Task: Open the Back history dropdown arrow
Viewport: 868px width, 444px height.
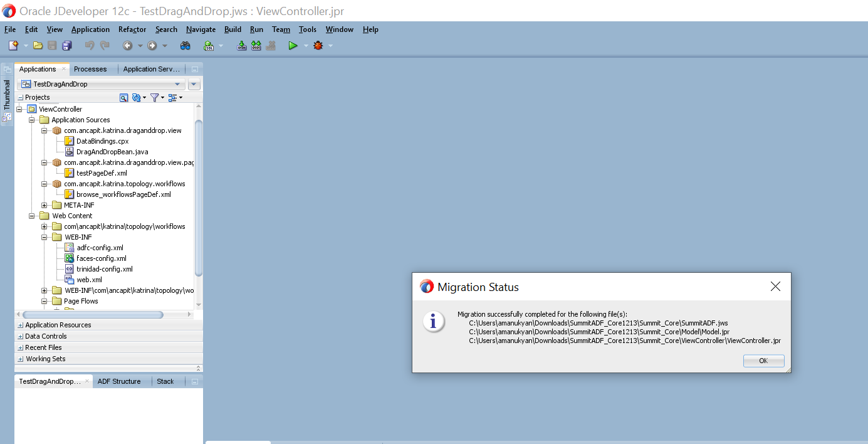Action: point(140,45)
